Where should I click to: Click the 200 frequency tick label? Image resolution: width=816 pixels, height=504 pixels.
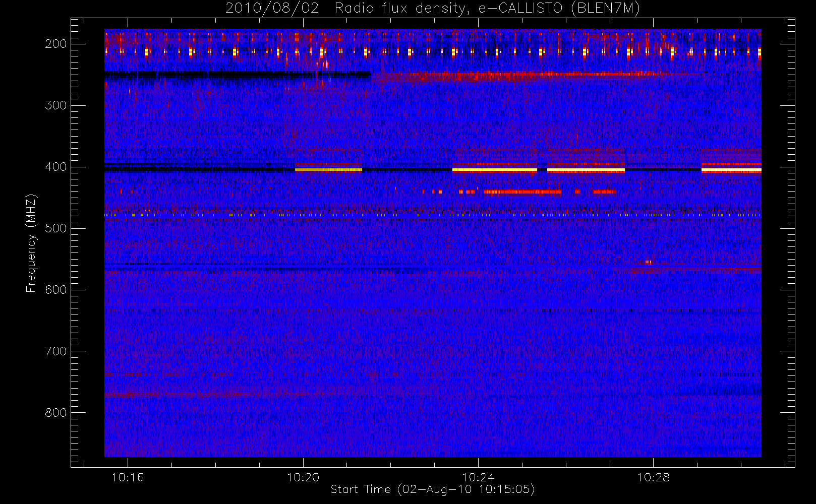coord(55,44)
